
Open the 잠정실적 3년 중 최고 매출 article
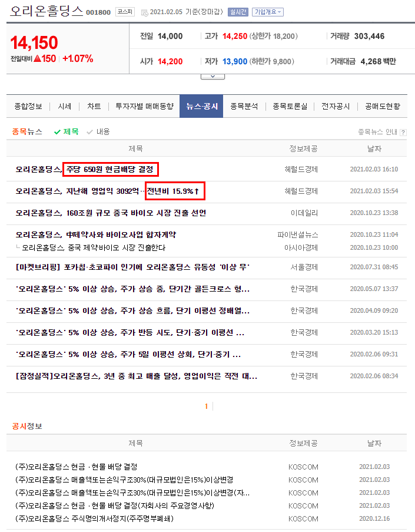[x=137, y=376]
